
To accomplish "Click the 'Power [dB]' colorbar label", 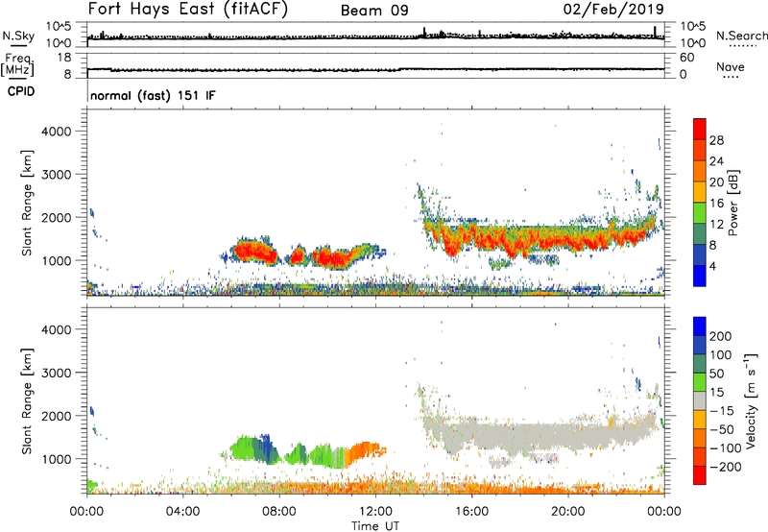I will coord(732,203).
